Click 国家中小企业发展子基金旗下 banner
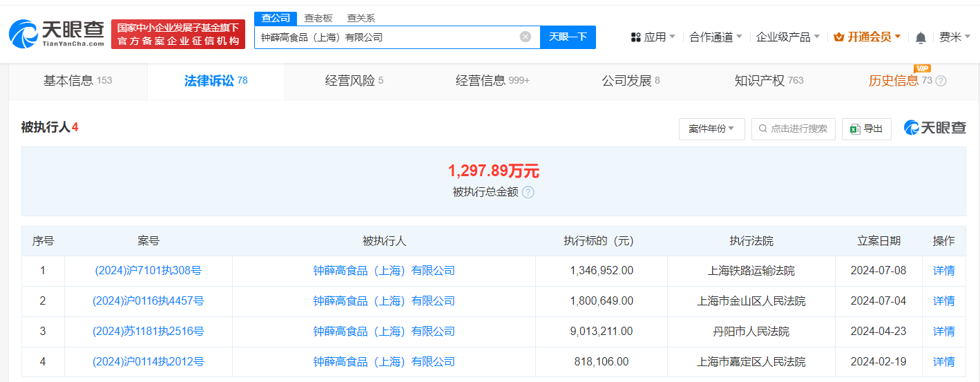 tap(178, 34)
